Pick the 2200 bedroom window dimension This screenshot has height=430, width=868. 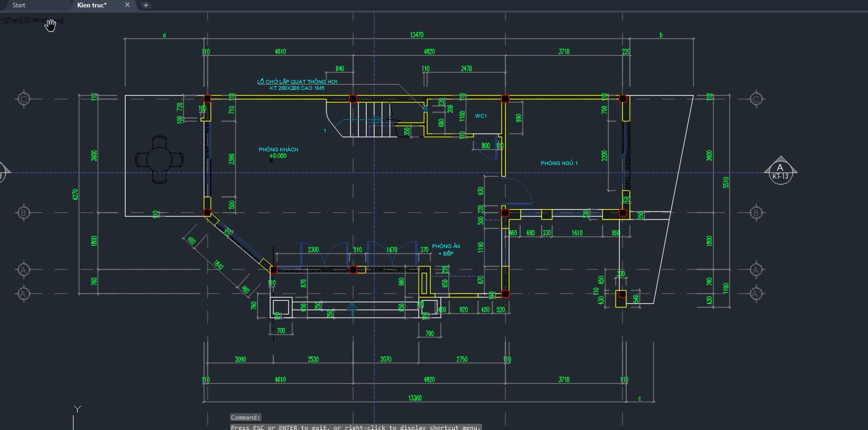point(604,156)
